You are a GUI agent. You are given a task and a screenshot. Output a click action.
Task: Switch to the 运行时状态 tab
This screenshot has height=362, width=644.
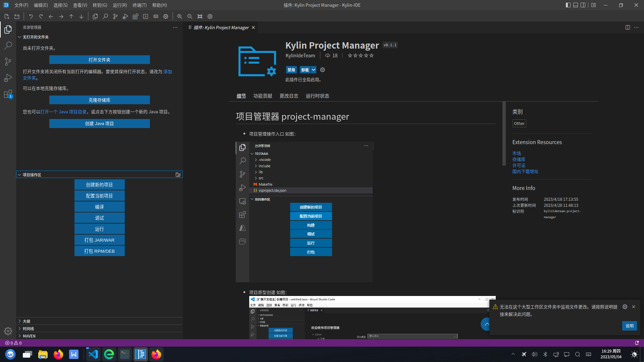click(317, 96)
